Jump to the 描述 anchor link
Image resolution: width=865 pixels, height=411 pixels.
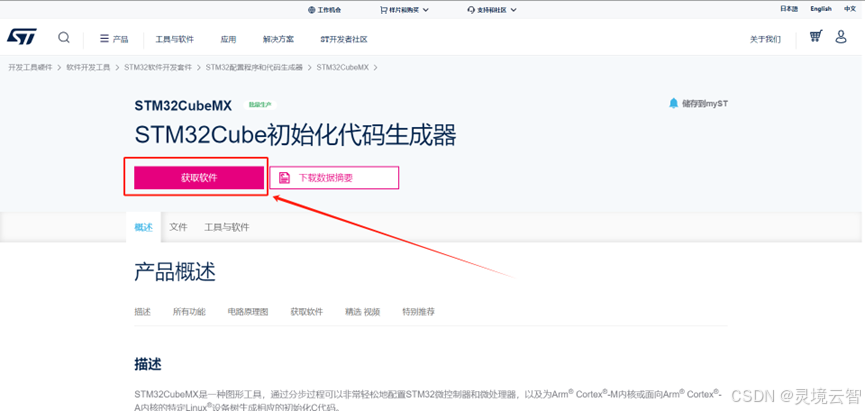[x=142, y=312]
